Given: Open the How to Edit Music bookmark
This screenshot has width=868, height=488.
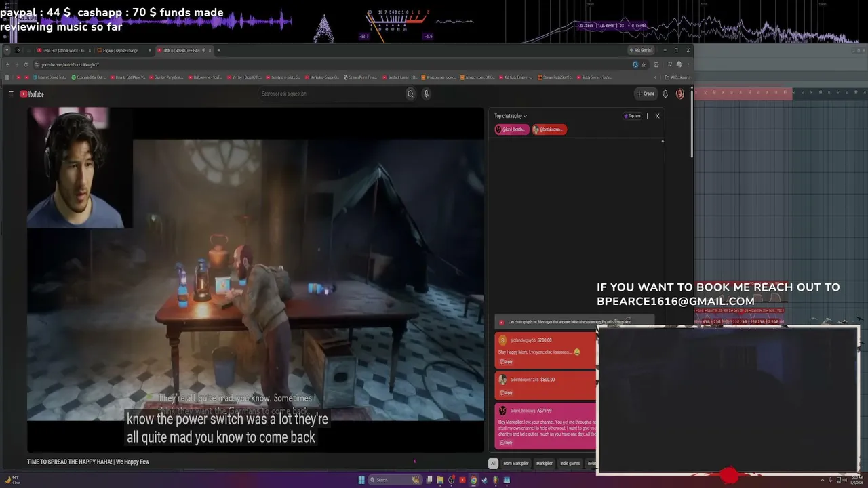Looking at the screenshot, I should (x=129, y=77).
